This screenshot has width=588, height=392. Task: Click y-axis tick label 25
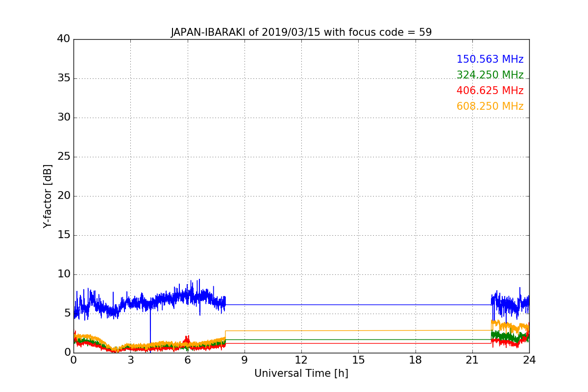coord(64,156)
